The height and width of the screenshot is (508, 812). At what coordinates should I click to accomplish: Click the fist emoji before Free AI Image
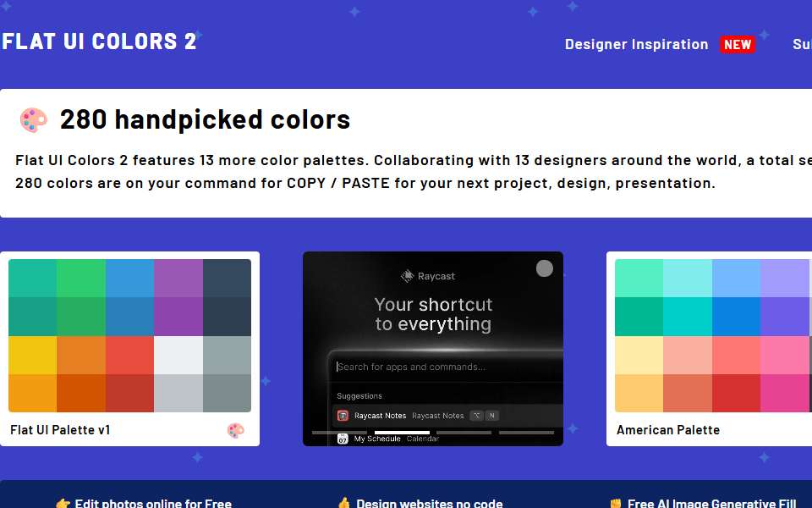(616, 503)
